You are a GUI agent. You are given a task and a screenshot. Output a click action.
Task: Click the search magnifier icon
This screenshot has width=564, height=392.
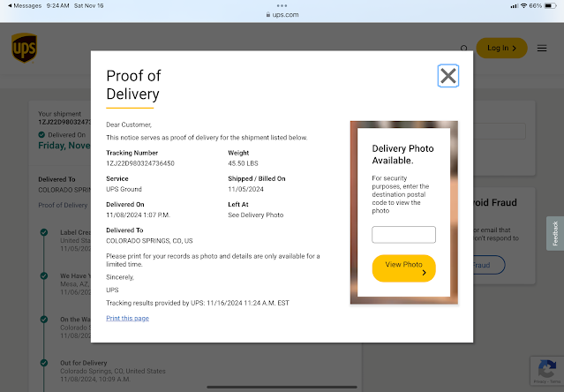[464, 48]
